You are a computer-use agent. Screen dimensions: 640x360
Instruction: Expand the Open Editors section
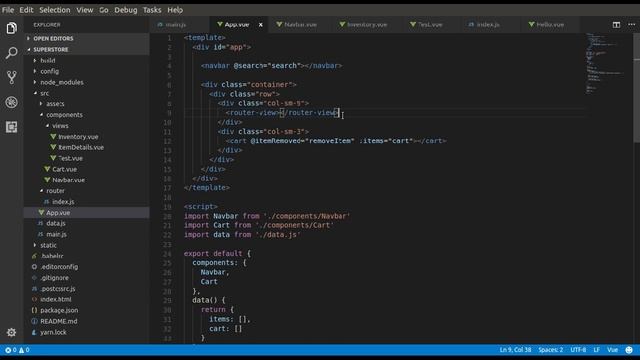pos(87,38)
